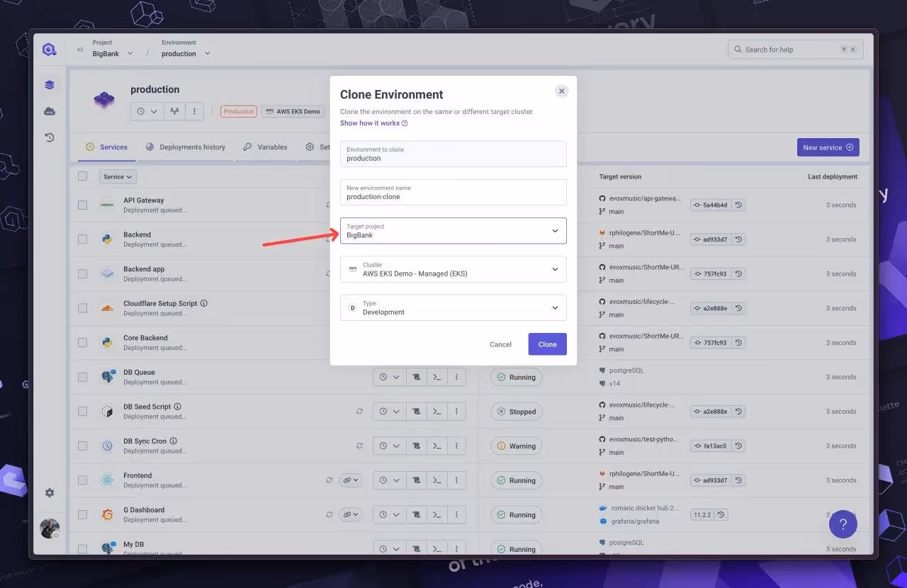The width and height of the screenshot is (907, 588).
Task: Open Frontend links dropdown
Action: point(350,480)
